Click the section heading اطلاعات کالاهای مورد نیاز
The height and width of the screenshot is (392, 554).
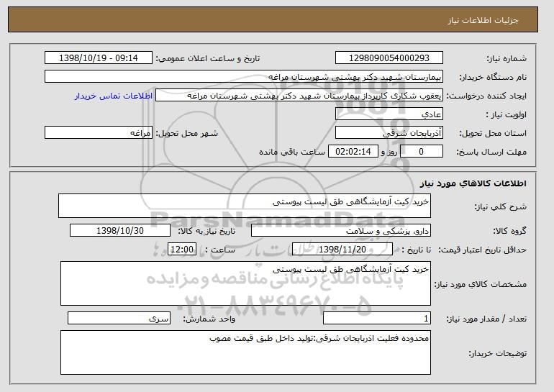473,183
